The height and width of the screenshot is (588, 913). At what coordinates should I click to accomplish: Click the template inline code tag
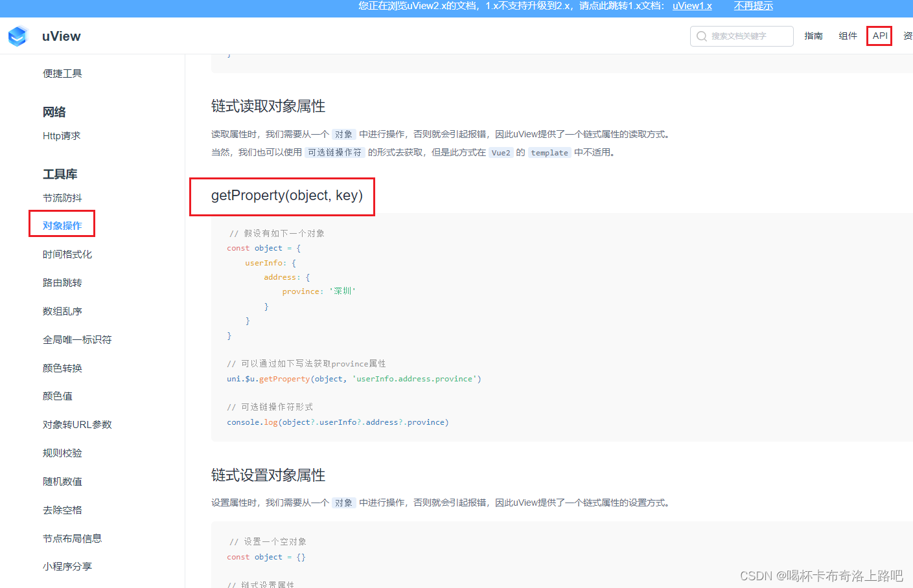tap(549, 153)
